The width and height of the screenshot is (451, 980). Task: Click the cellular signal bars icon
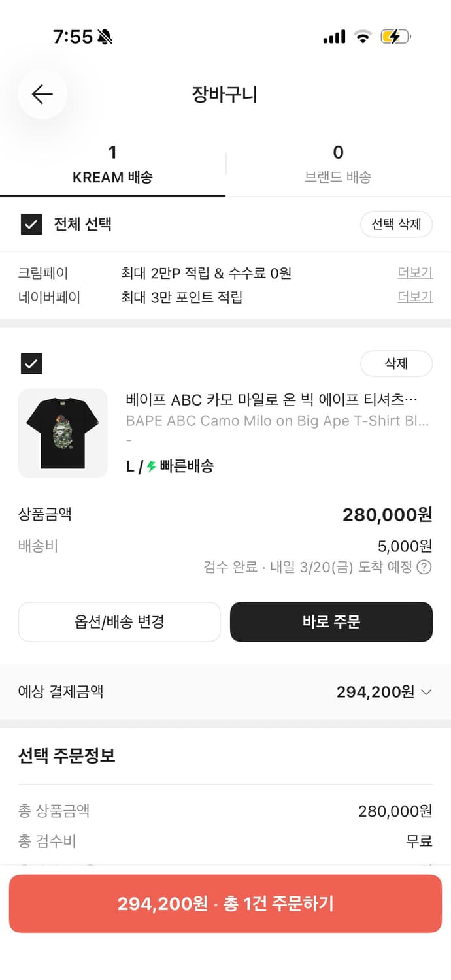click(333, 37)
